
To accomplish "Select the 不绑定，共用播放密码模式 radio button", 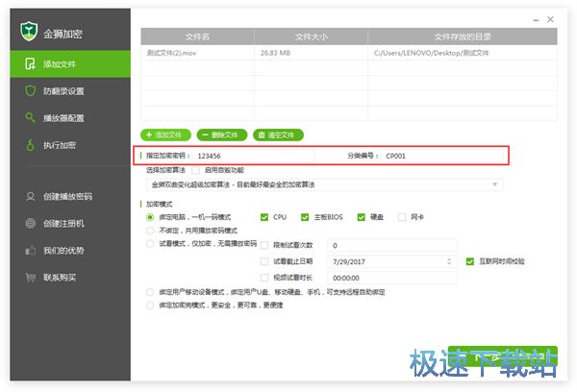I will (x=149, y=231).
